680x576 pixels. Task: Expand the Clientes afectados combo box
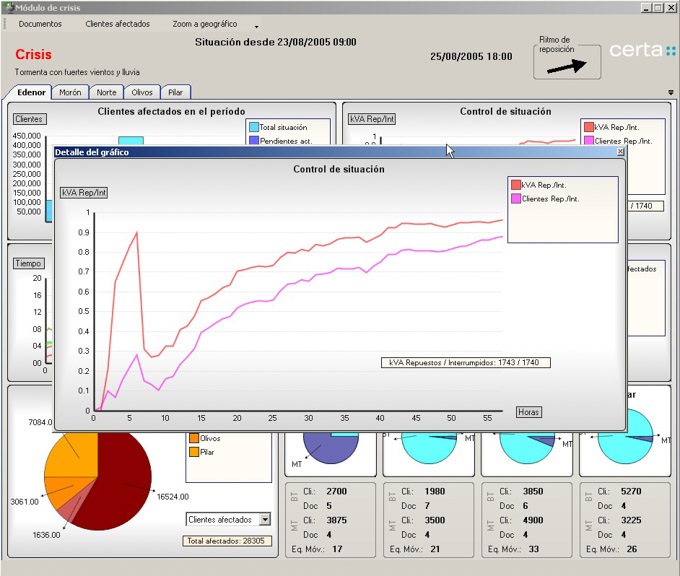(265, 519)
